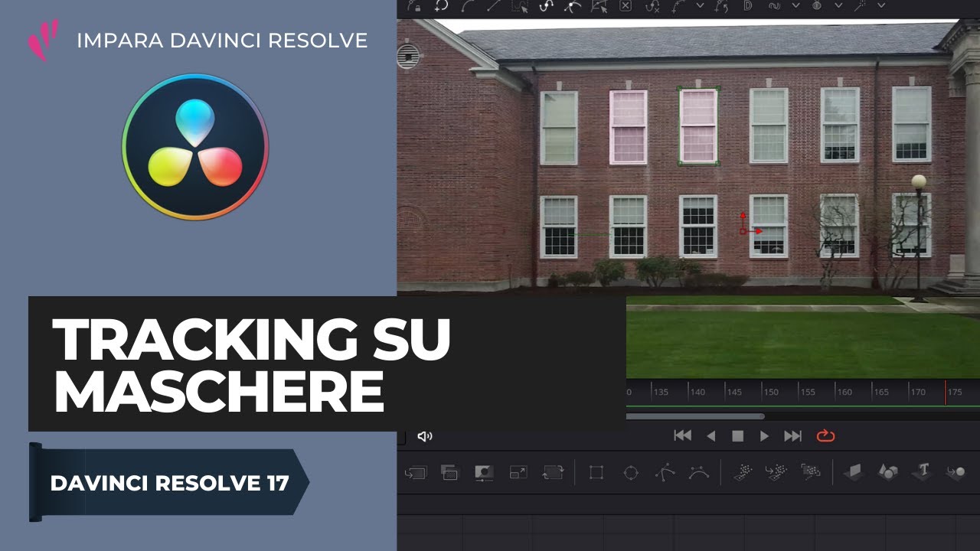Screen dimensions: 980x551
Task: Add a Resize node from toolbar
Action: point(518,472)
